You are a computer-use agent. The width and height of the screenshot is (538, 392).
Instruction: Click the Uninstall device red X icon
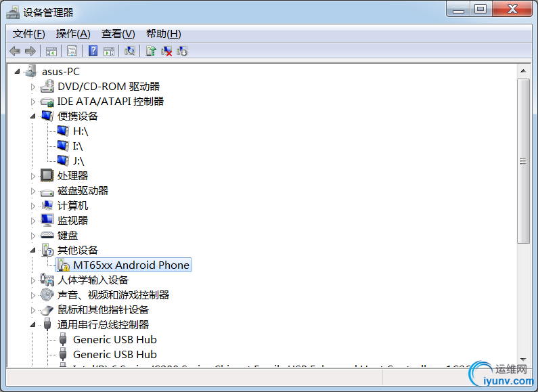[166, 51]
